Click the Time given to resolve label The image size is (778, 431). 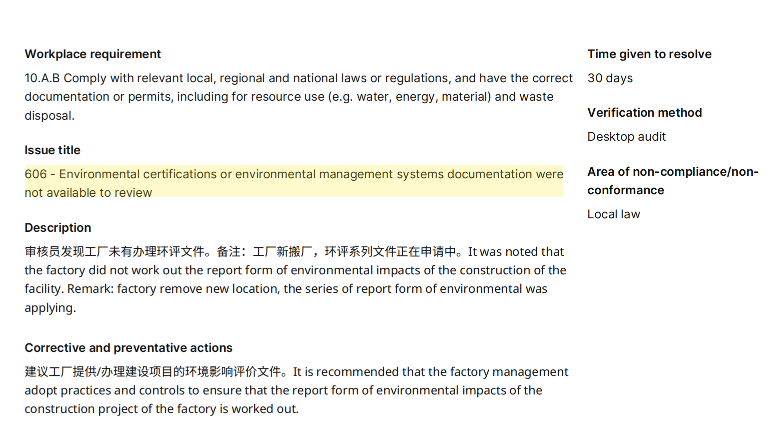point(649,54)
